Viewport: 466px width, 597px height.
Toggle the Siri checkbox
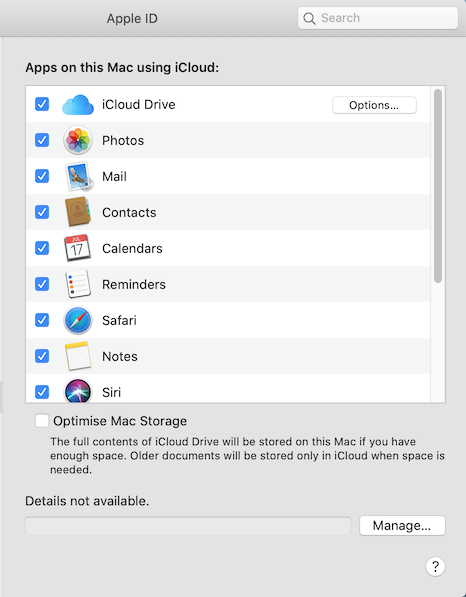(x=42, y=392)
